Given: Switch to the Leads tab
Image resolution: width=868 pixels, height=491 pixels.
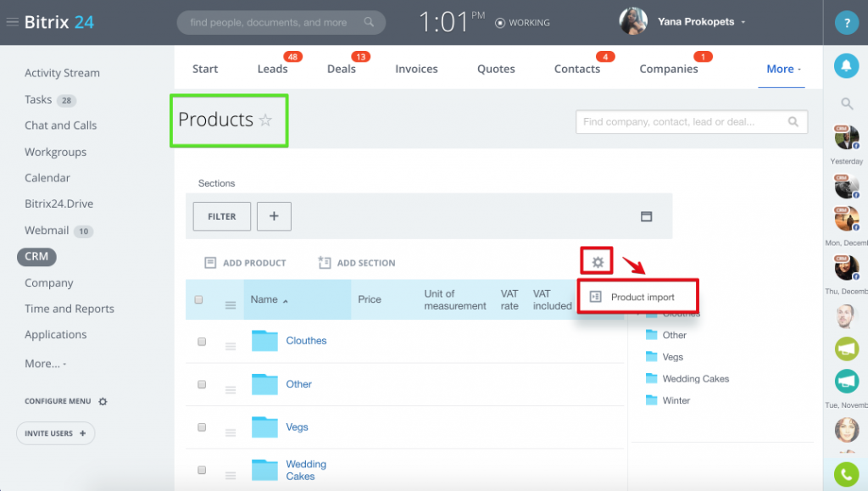Looking at the screenshot, I should pyautogui.click(x=272, y=69).
